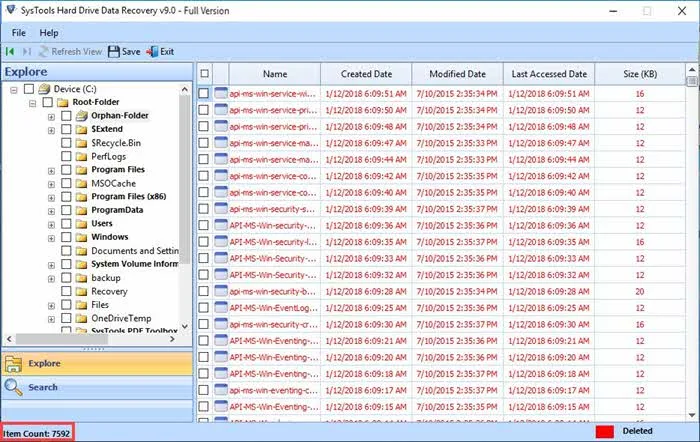700x442 pixels.
Task: Check the Root-Folder checkbox
Action: click(x=47, y=102)
